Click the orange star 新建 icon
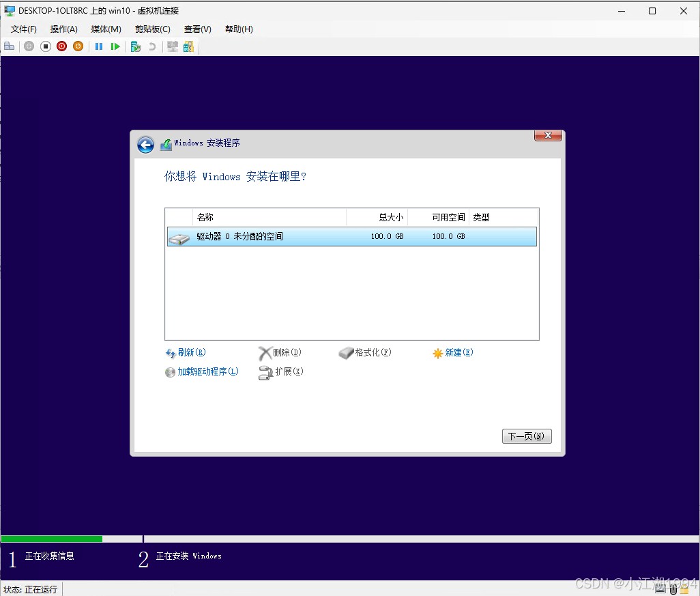This screenshot has height=596, width=700. [438, 354]
